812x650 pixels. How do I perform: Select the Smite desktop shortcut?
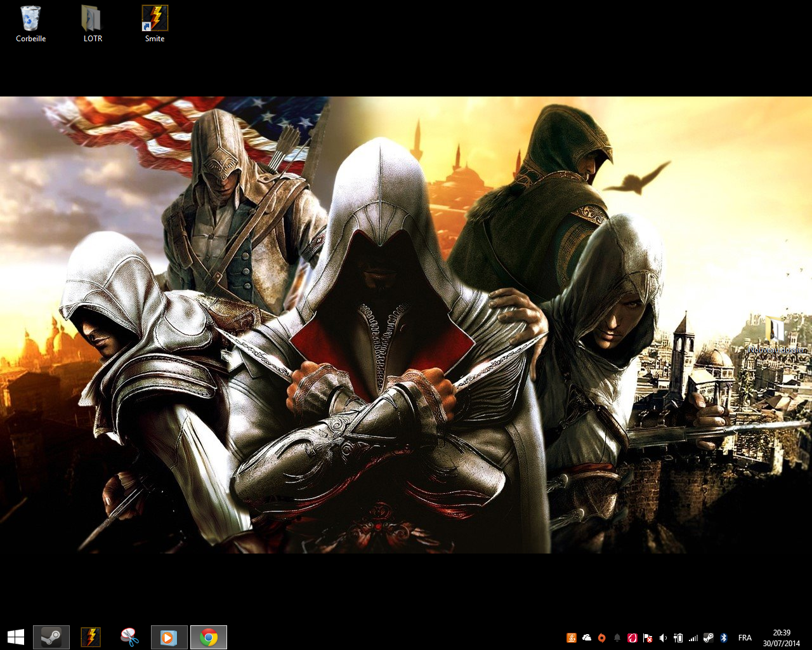[155, 24]
